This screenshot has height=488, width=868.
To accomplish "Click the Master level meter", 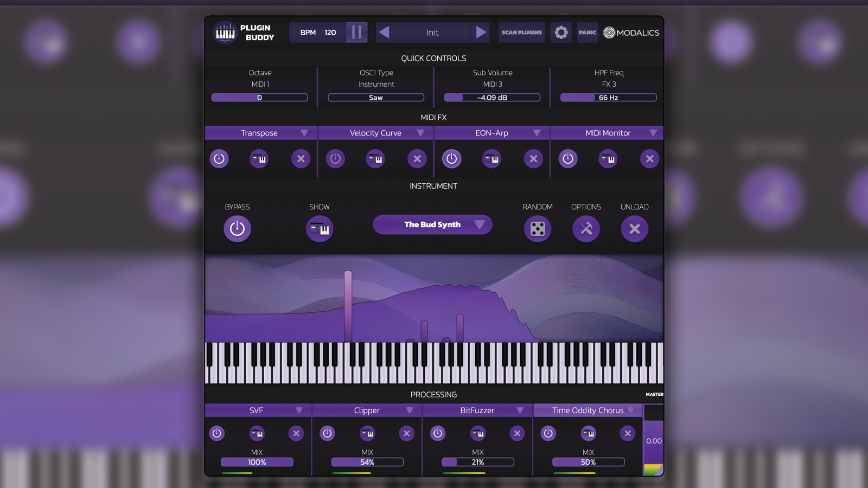I will pyautogui.click(x=654, y=440).
